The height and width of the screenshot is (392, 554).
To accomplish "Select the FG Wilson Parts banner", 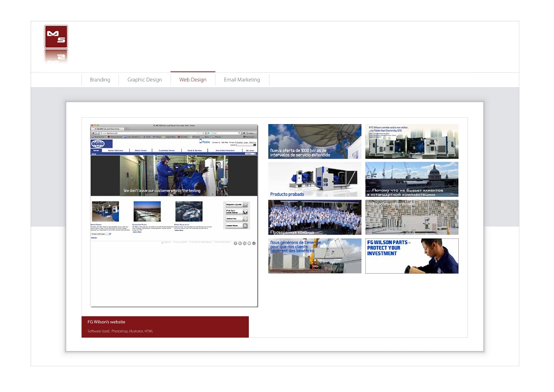I will 412,256.
